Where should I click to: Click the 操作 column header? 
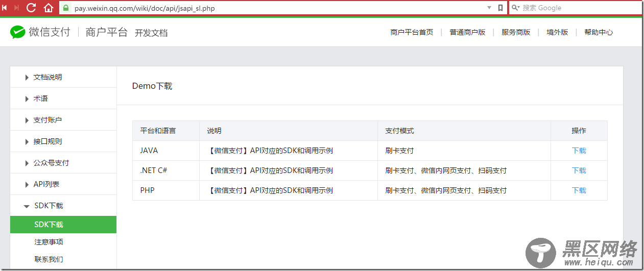579,131
